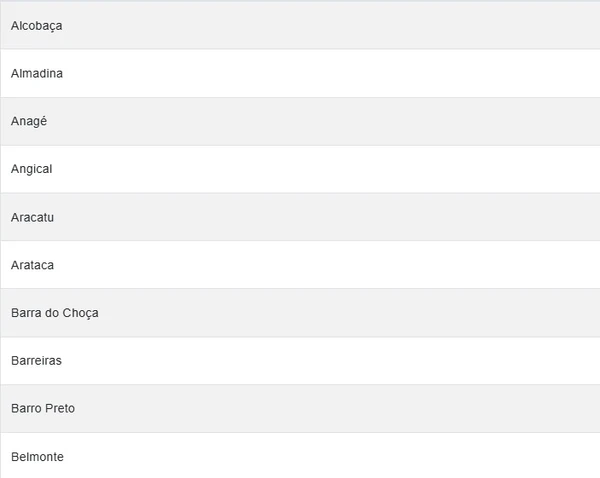Highlight the Arataca table row

coord(300,265)
